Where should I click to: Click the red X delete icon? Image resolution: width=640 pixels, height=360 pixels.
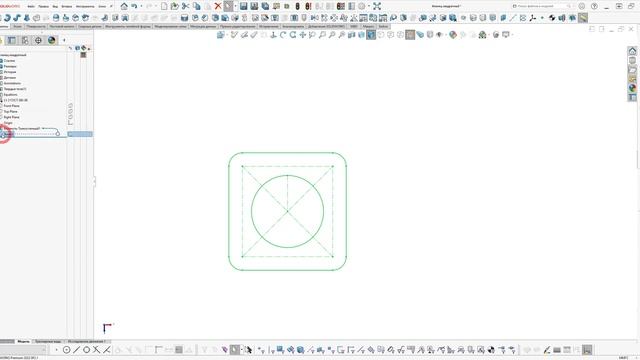218,6
